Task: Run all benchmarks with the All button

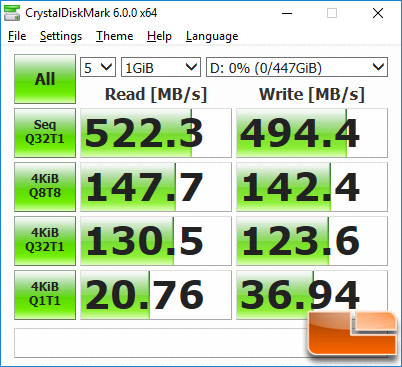Action: (45, 79)
